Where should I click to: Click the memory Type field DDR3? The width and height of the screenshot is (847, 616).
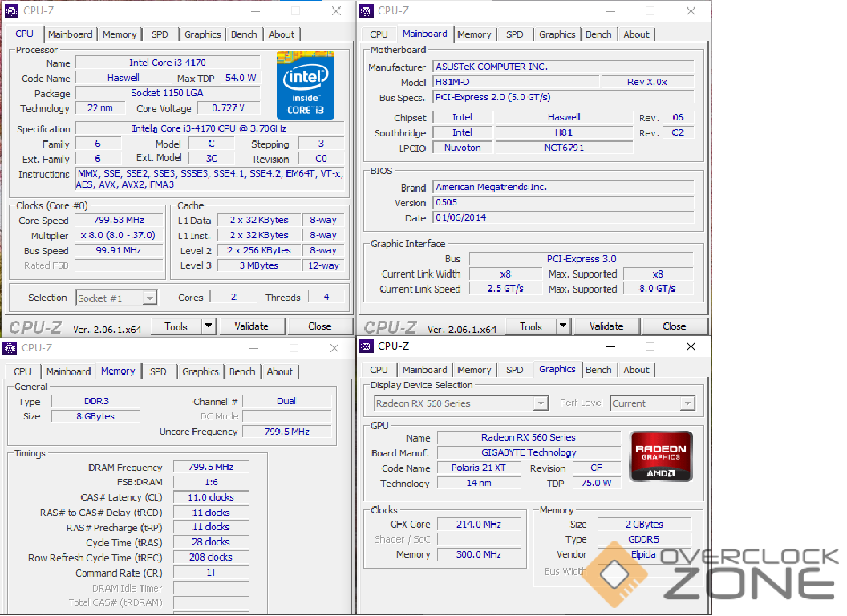tap(96, 401)
